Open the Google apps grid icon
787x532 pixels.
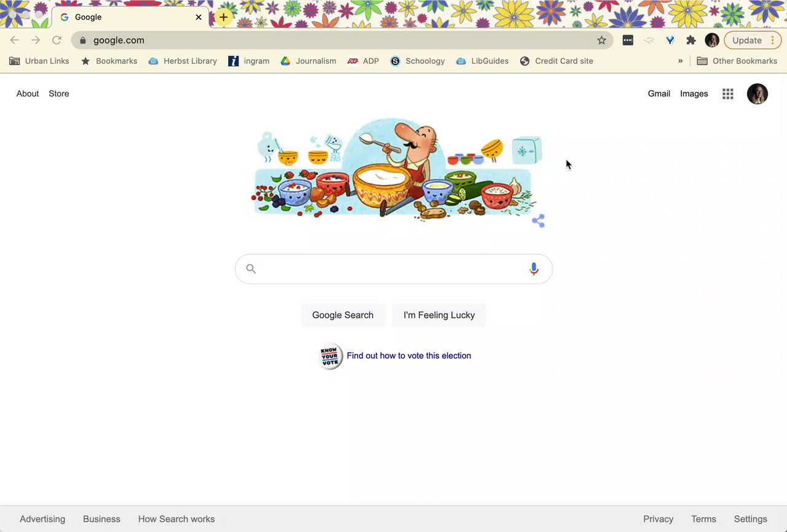(x=728, y=94)
